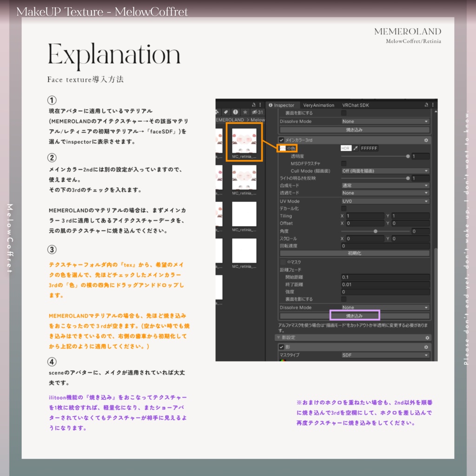This screenshot has height=476, width=476.
Task: Click the star favorite icon in the toolbar
Action: tap(245, 112)
